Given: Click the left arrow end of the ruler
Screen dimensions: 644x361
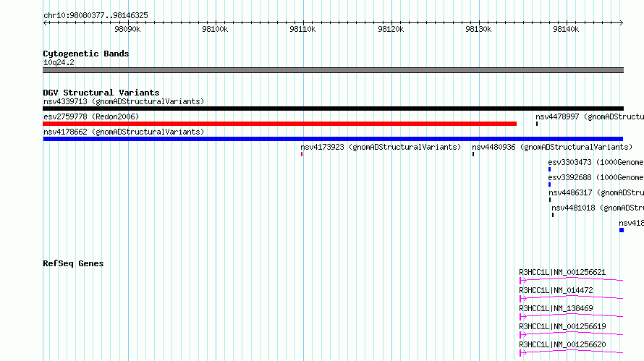Looking at the screenshot, I should click(45, 22).
